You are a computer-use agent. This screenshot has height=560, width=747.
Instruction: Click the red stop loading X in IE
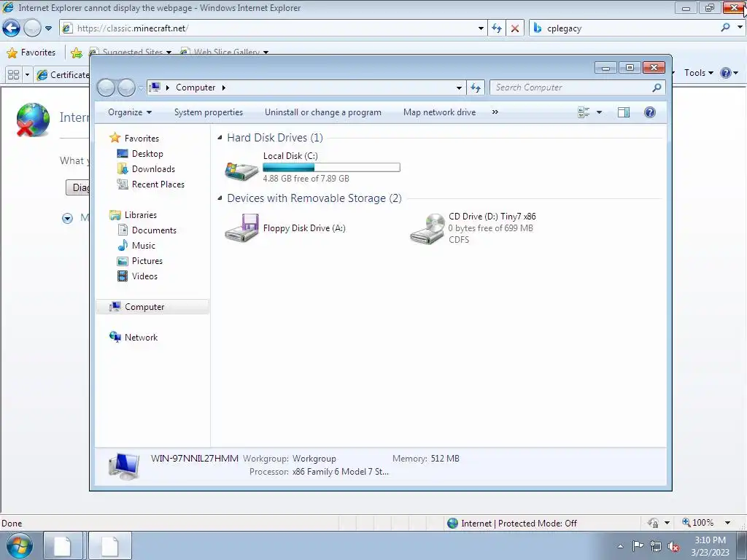click(515, 28)
